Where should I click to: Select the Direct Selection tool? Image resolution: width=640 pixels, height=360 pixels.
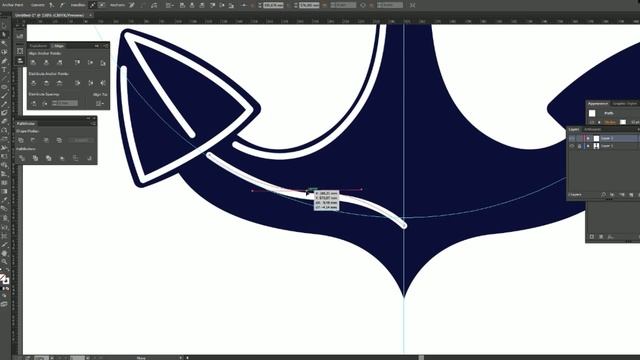coord(4,34)
